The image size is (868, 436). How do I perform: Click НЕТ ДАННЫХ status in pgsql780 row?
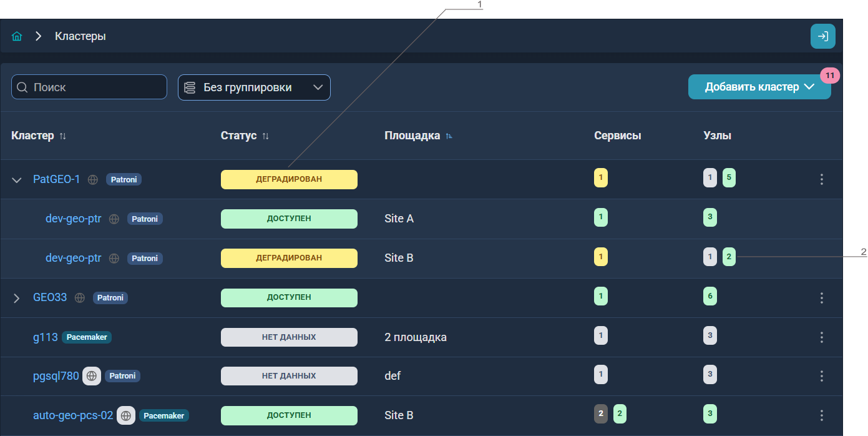click(x=289, y=376)
